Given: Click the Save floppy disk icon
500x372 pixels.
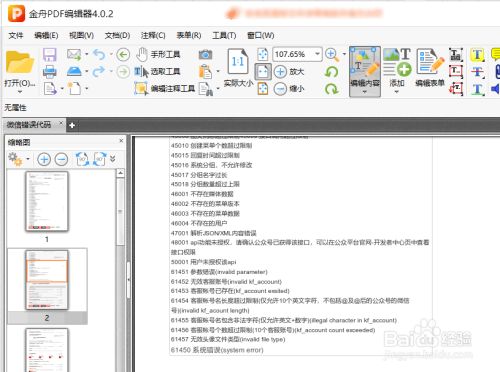Looking at the screenshot, I should click(50, 54).
